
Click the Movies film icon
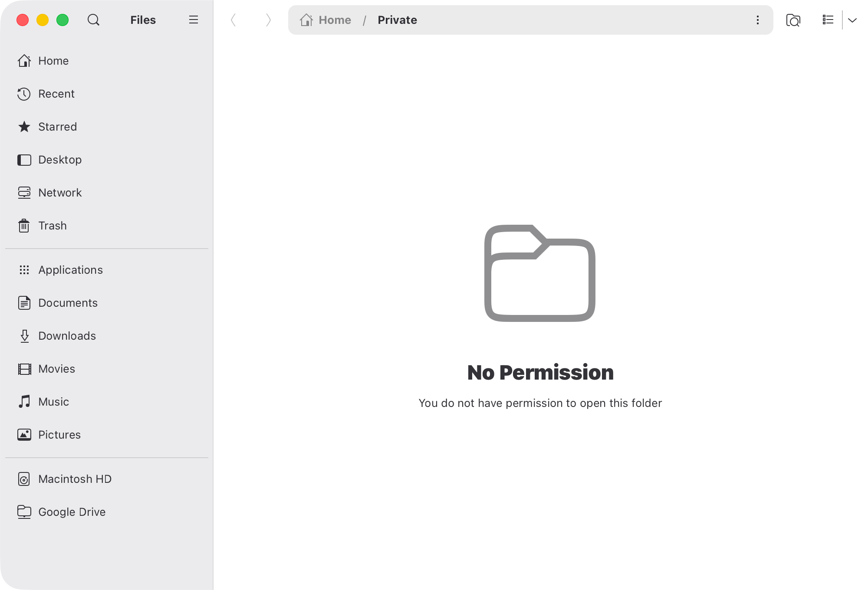click(x=24, y=369)
